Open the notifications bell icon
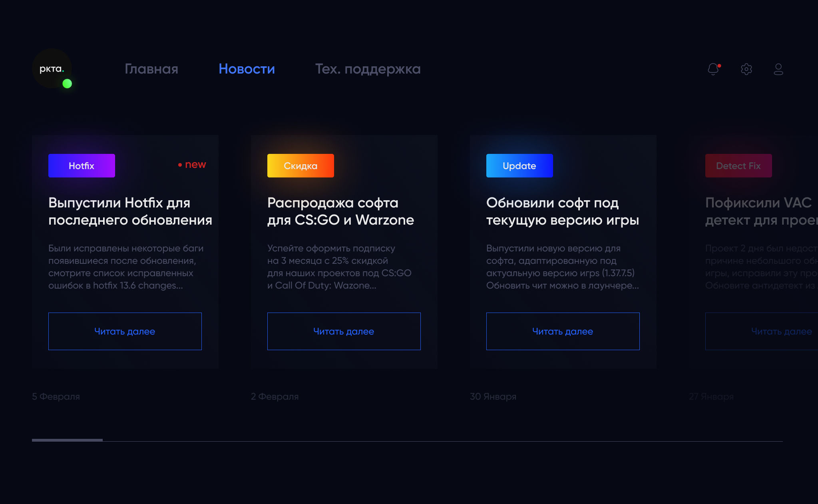This screenshot has height=504, width=818. [713, 69]
